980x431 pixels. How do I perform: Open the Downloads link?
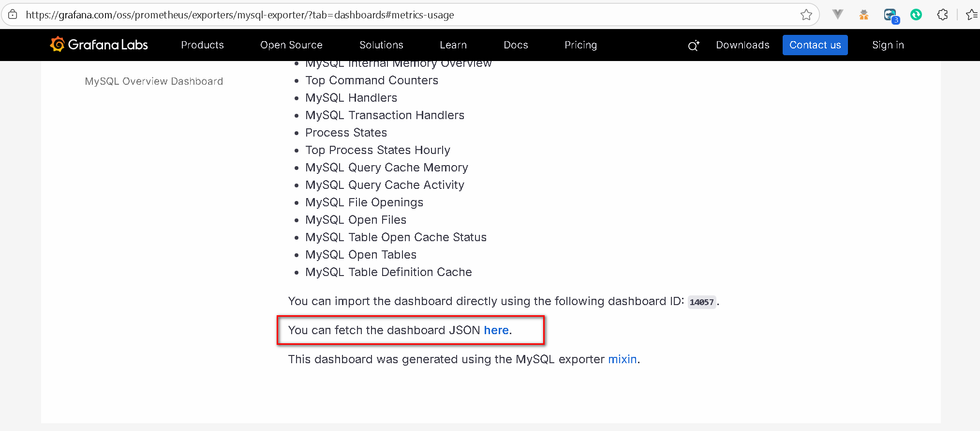click(x=742, y=45)
